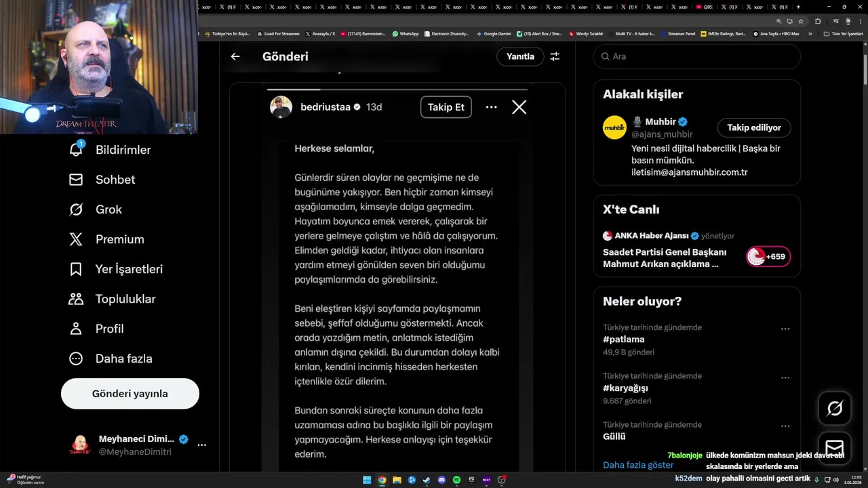Open the bedriustaa username link
The height and width of the screenshot is (488, 868).
point(325,107)
